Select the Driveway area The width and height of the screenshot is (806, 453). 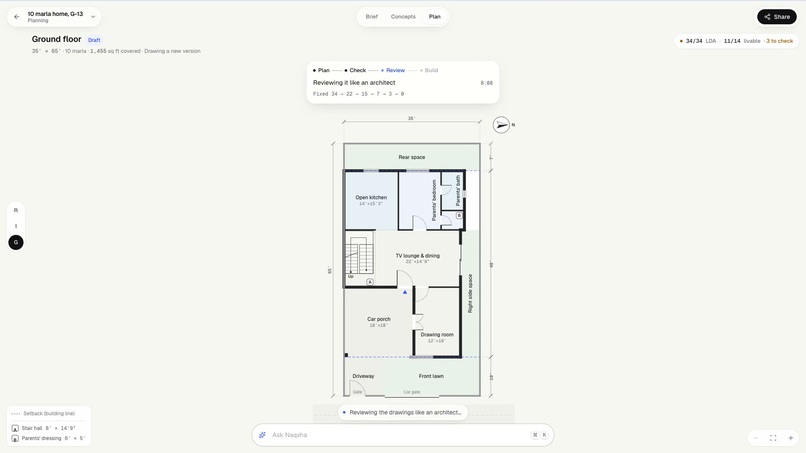tap(363, 376)
